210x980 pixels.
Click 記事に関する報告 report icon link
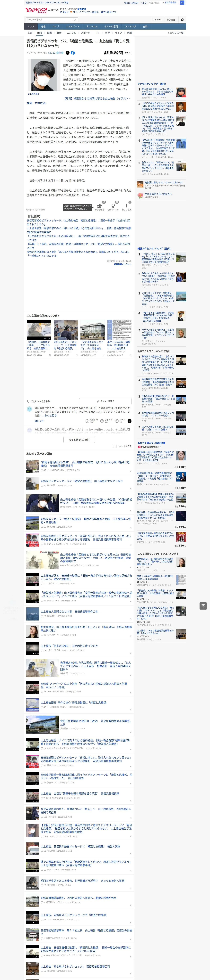click(35, 210)
